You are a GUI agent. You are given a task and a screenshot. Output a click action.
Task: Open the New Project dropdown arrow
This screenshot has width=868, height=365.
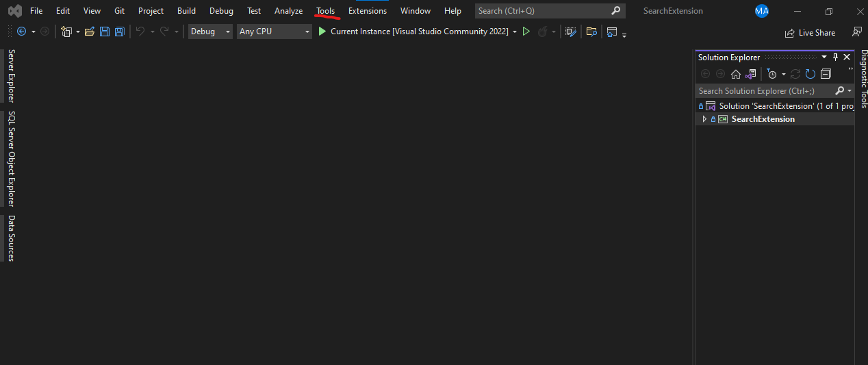(x=78, y=32)
